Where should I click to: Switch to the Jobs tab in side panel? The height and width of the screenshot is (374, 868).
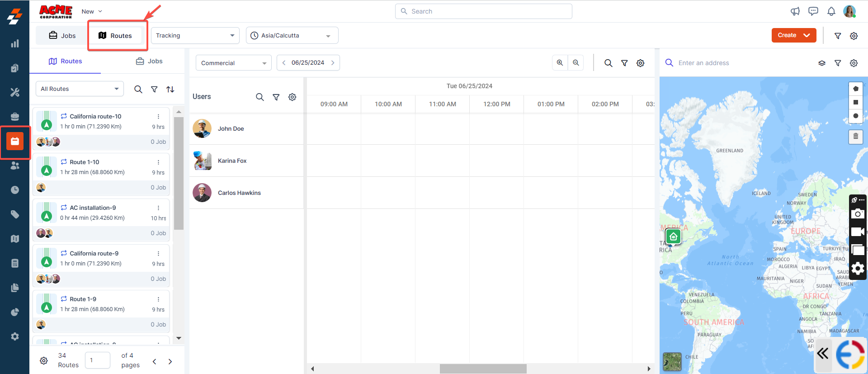pos(149,61)
